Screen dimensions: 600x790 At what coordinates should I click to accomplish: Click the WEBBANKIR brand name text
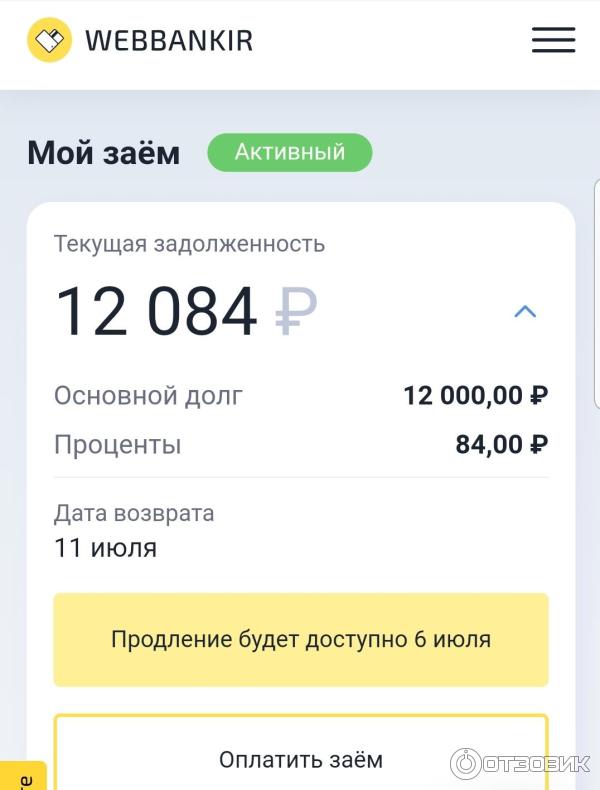(x=169, y=41)
